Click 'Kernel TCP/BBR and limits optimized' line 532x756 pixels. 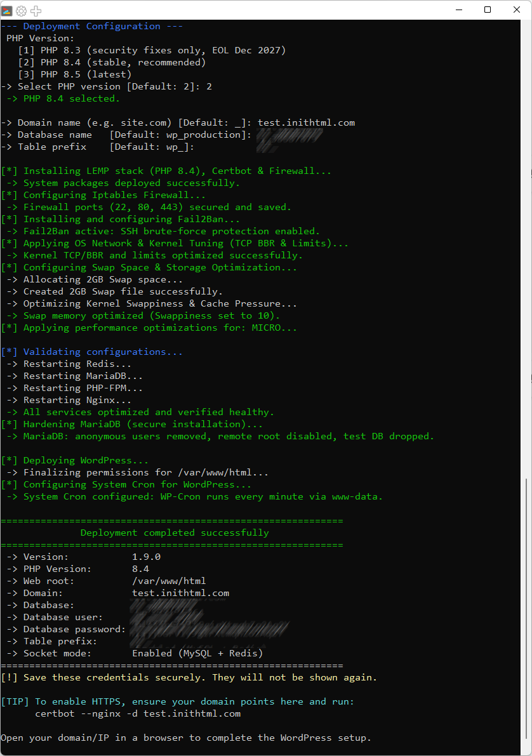click(154, 255)
